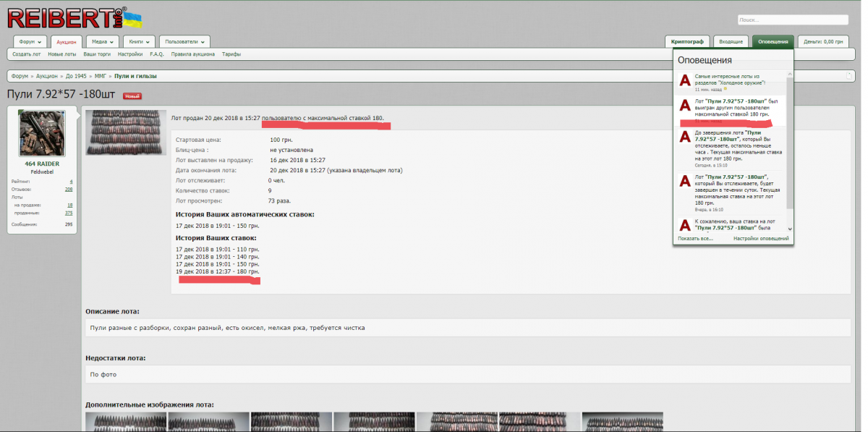Open 'Настройки оповещений' link
This screenshot has width=868, height=432.
pyautogui.click(x=761, y=238)
